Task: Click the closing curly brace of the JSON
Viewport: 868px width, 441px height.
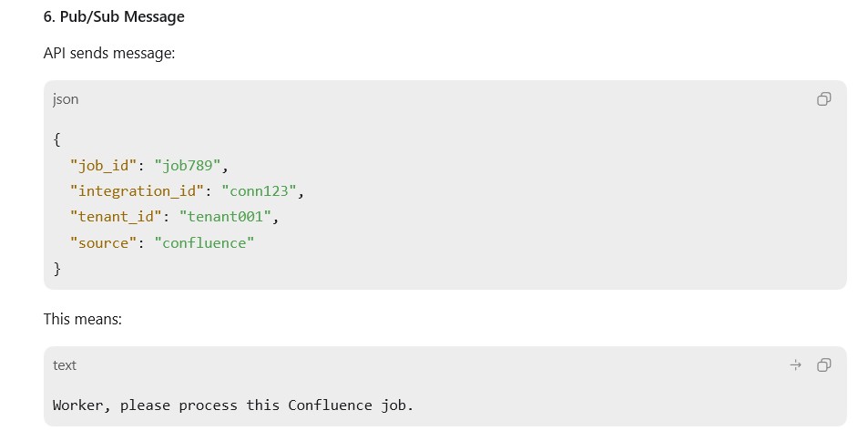Action: (56, 269)
